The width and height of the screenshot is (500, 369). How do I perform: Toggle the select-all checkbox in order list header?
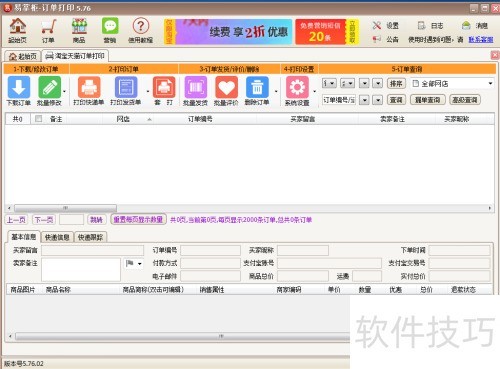point(38,118)
